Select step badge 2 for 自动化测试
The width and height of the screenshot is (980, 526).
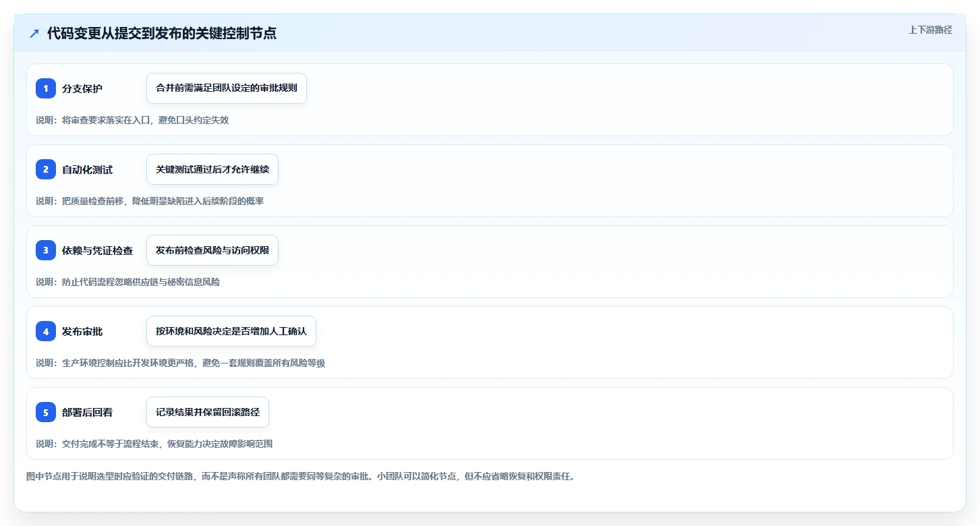46,169
